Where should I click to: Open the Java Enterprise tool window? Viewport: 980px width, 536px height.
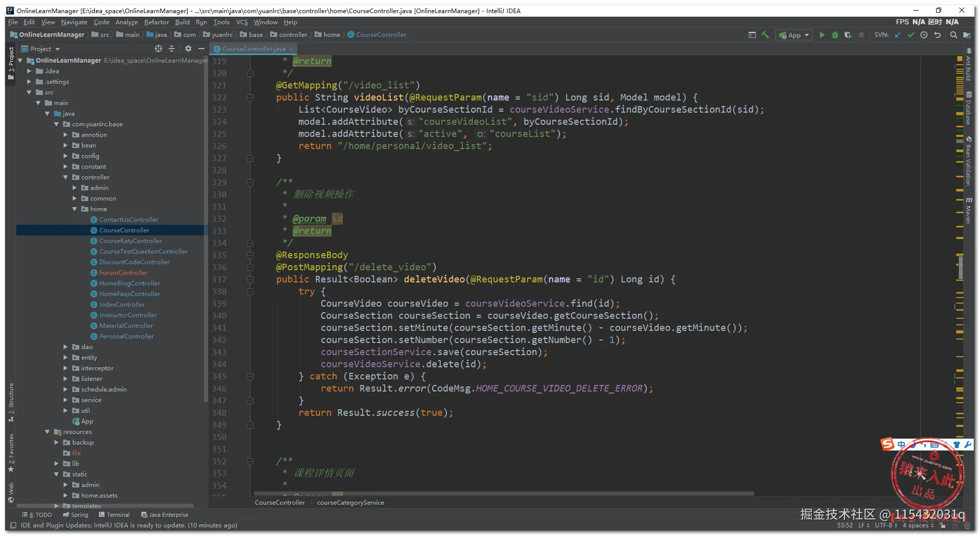point(165,515)
